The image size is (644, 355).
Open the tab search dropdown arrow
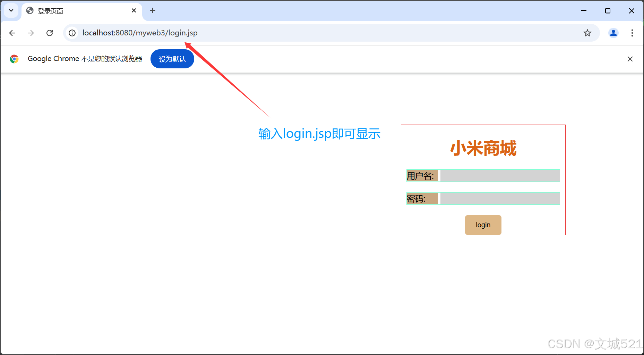tap(11, 10)
